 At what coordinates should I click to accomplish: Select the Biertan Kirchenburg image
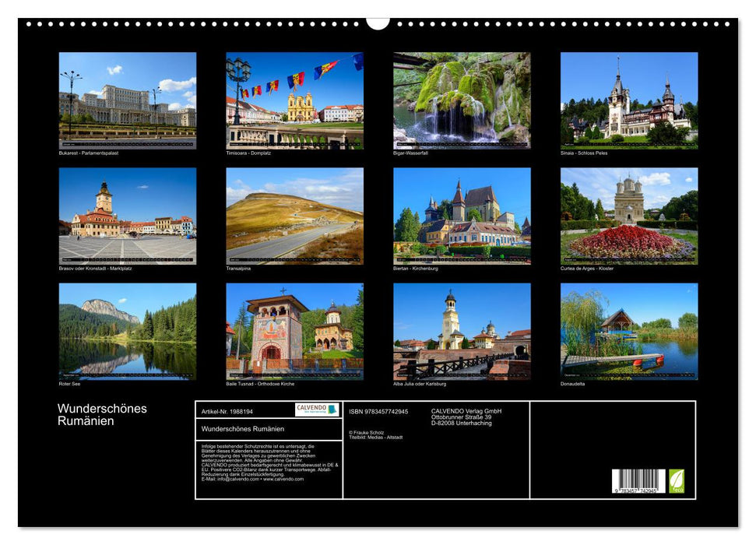point(462,216)
